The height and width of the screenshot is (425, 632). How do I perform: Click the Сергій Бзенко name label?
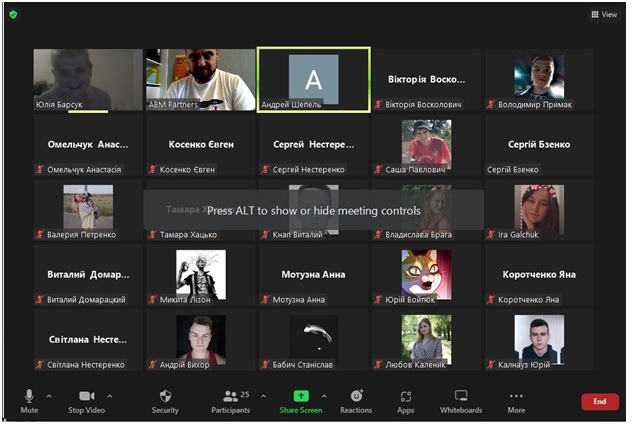pyautogui.click(x=513, y=170)
